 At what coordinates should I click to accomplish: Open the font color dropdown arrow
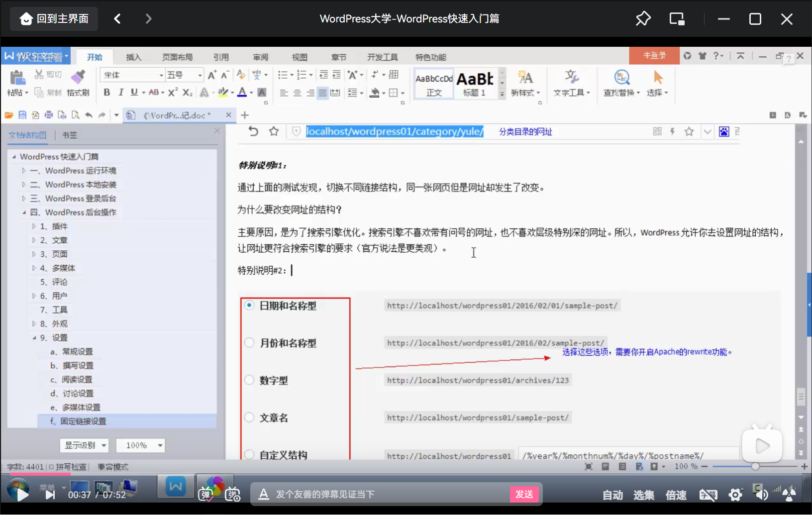(252, 93)
